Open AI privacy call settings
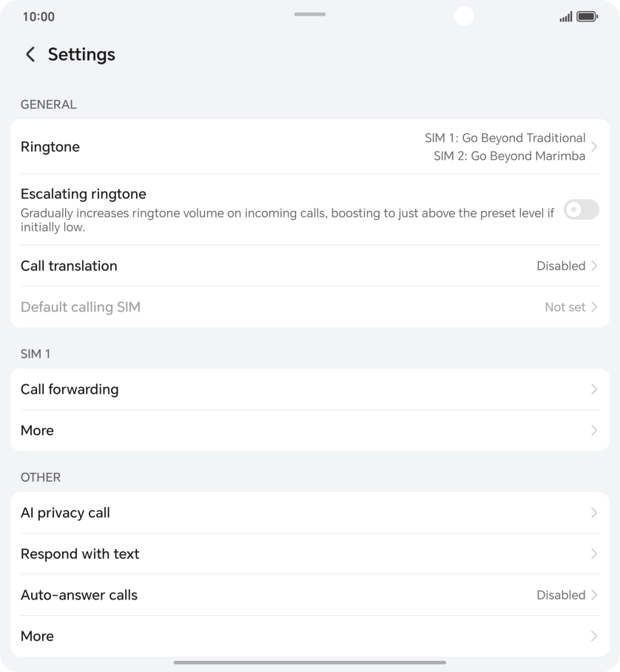 click(65, 513)
